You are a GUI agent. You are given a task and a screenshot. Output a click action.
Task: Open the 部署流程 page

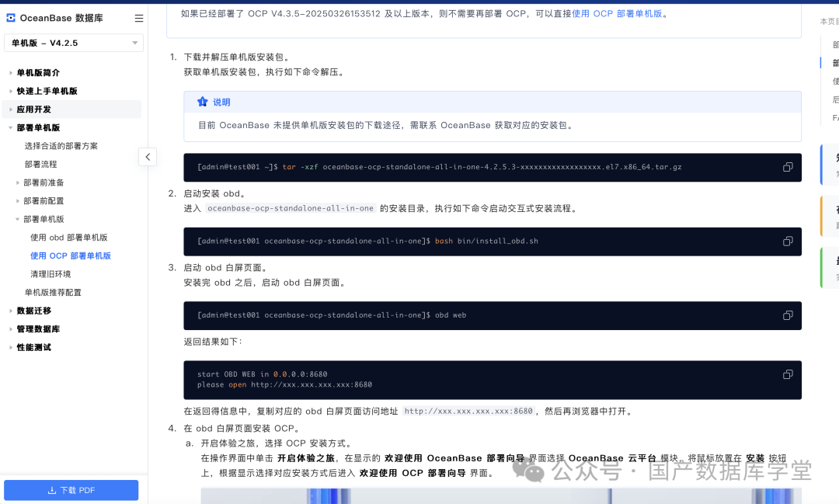(40, 165)
